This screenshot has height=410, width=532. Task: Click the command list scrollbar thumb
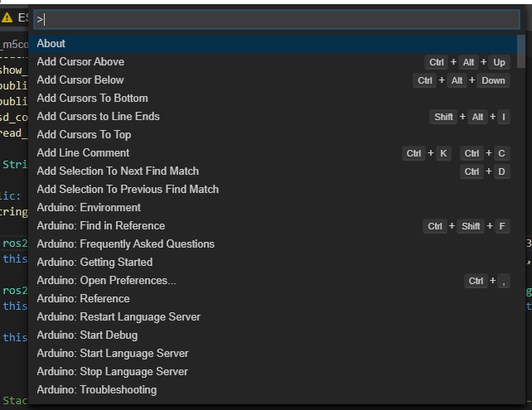click(x=520, y=51)
